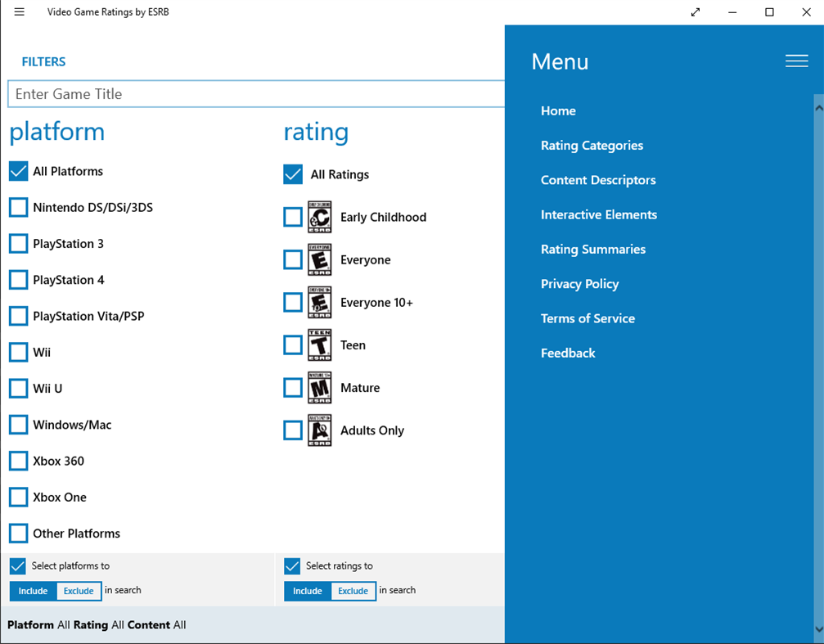Click the Teen rating icon
824x644 pixels.
pos(319,345)
